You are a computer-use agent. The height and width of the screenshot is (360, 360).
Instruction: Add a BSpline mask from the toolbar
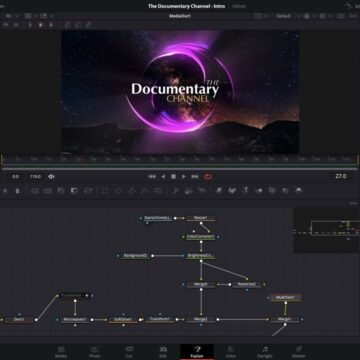pos(145,191)
